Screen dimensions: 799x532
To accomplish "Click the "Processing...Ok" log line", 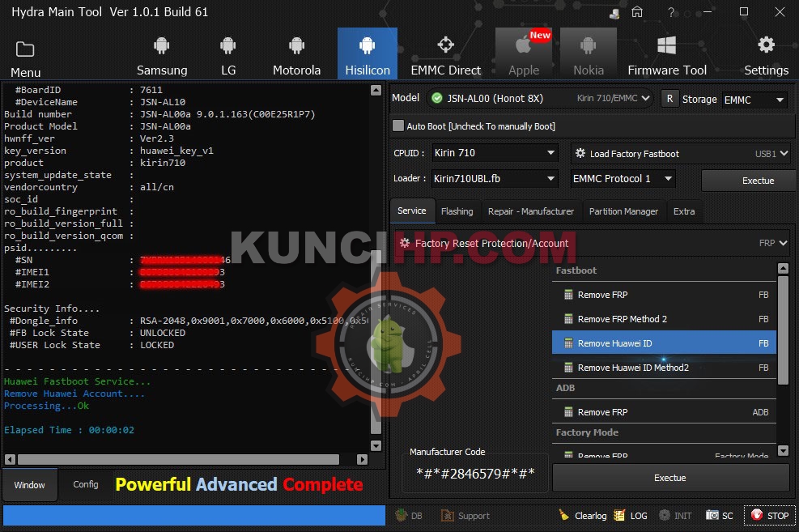I will pyautogui.click(x=46, y=406).
